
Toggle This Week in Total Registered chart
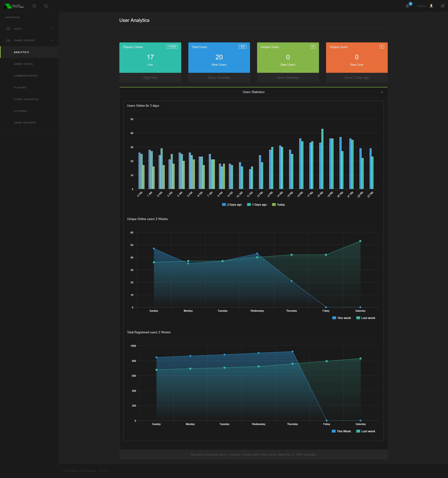341,431
